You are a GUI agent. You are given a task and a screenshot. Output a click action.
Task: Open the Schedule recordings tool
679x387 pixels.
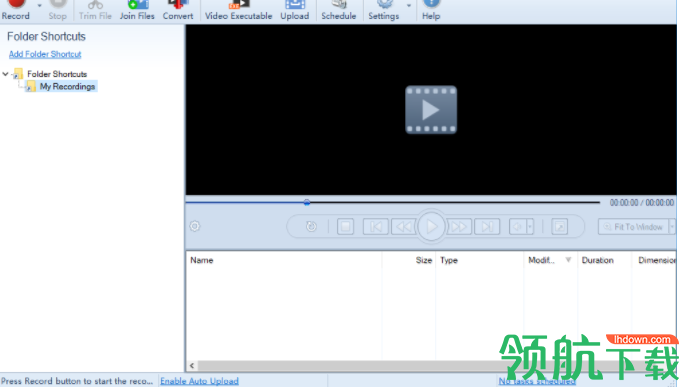tap(339, 10)
